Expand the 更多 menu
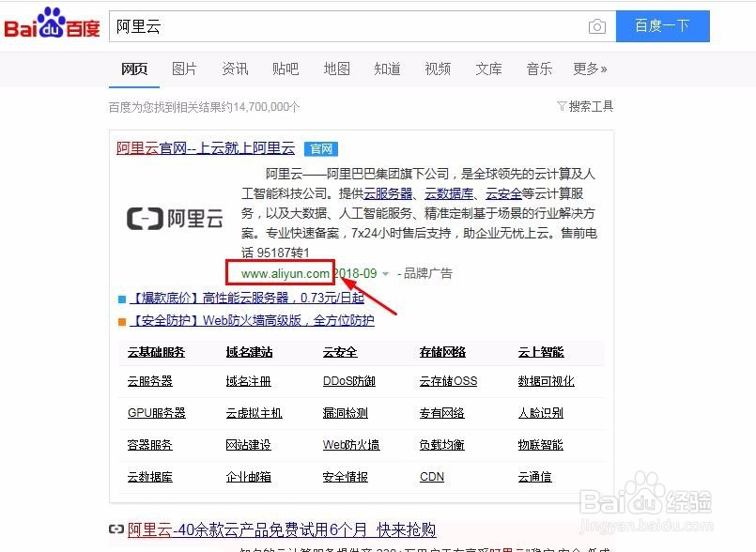The image size is (756, 552). [x=590, y=69]
